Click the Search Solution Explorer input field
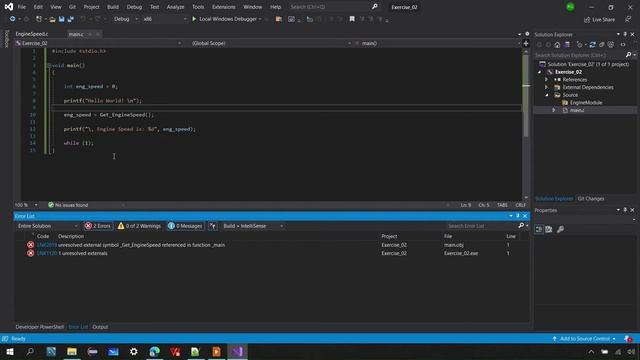The image size is (640, 360). click(x=579, y=55)
